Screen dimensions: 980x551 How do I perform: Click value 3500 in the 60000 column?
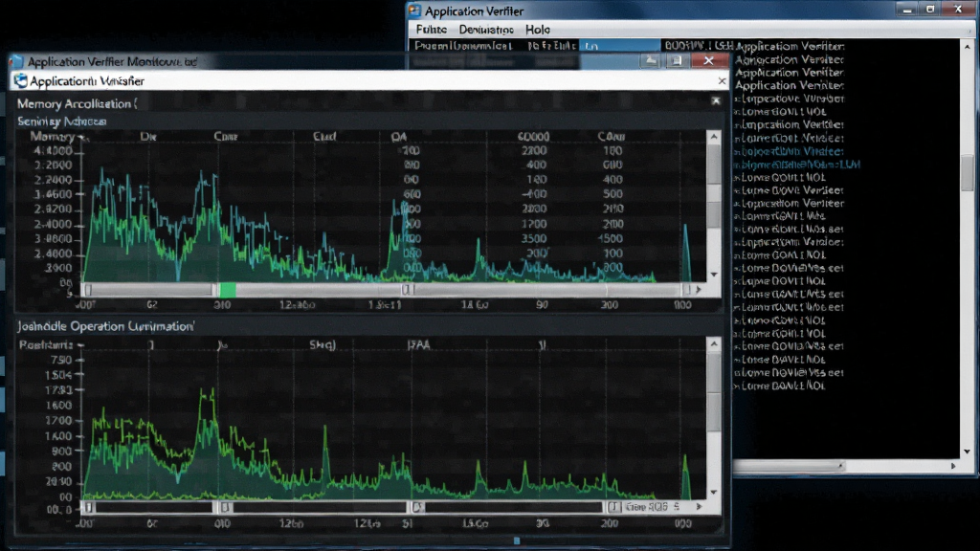(x=534, y=238)
